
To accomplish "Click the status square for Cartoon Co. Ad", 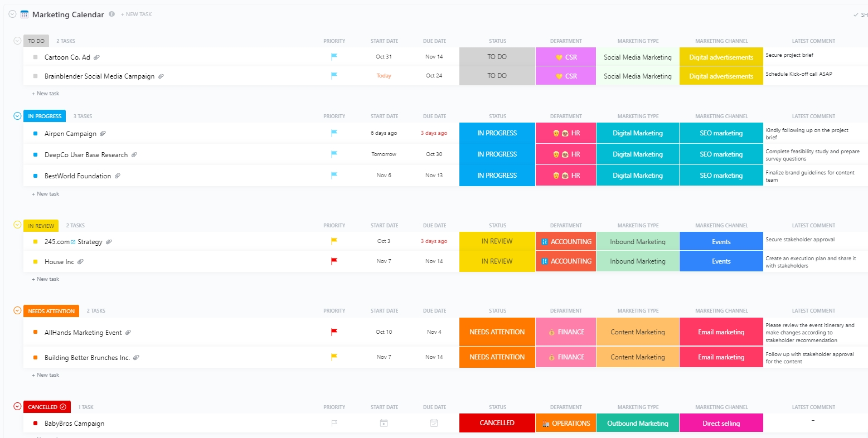I will click(36, 57).
